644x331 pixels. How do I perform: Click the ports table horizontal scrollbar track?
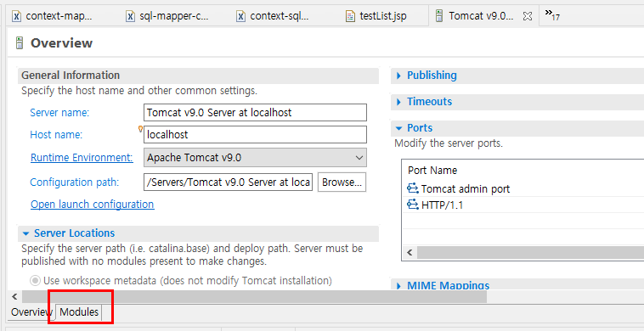coord(530,253)
